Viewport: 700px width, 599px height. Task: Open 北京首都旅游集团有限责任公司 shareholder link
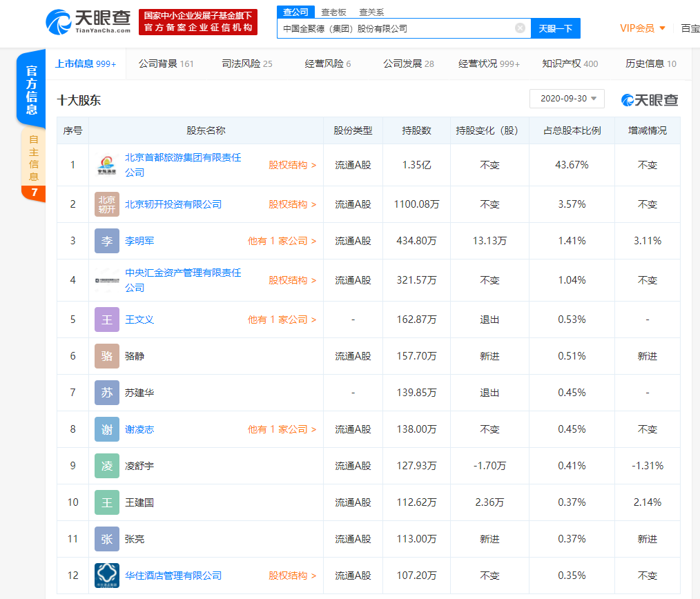pyautogui.click(x=183, y=165)
